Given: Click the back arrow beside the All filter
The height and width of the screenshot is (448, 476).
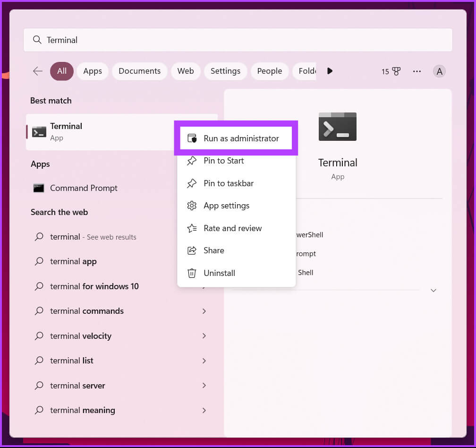Looking at the screenshot, I should (38, 71).
